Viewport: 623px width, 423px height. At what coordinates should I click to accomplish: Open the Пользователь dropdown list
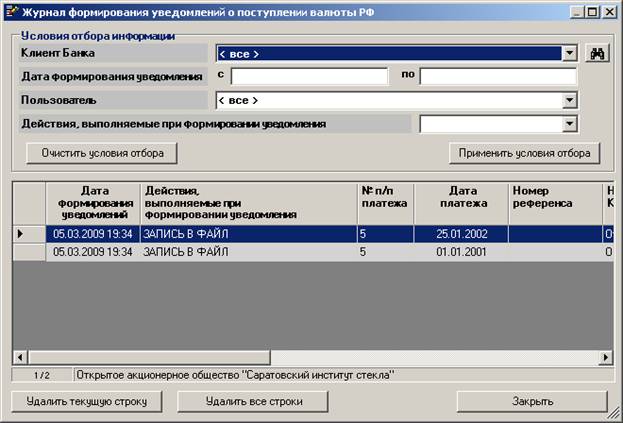coord(569,100)
